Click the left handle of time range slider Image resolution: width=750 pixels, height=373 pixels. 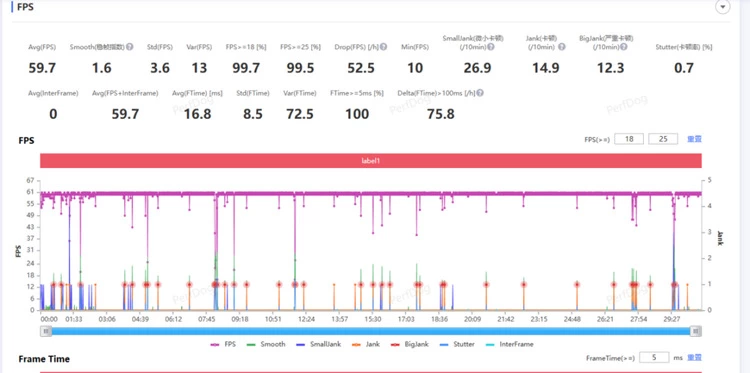pos(46,331)
